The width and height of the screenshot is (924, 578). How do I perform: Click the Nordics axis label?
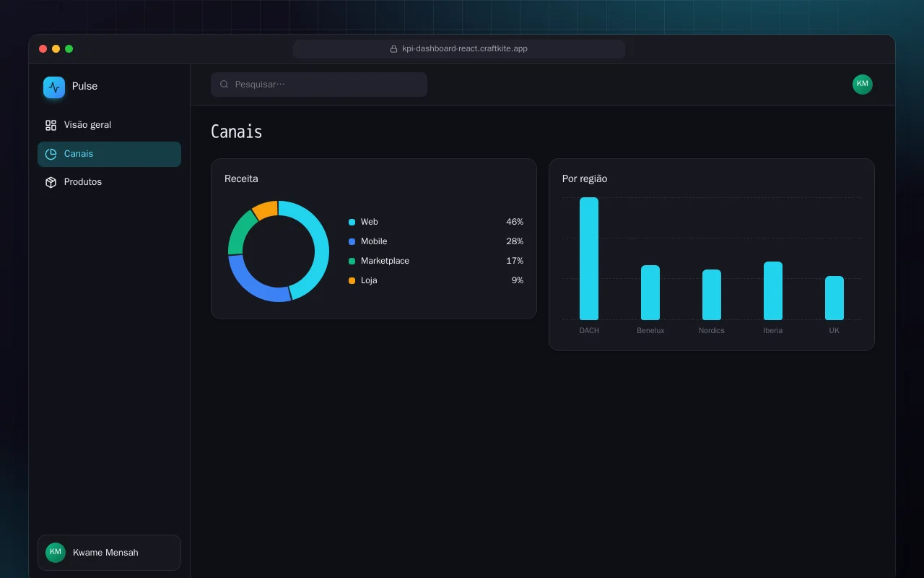tap(712, 330)
